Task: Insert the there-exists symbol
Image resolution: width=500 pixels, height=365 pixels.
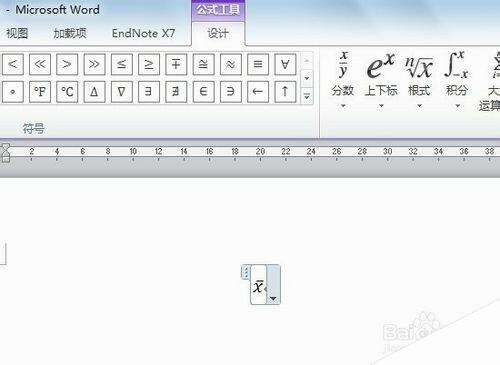Action: [x=149, y=91]
